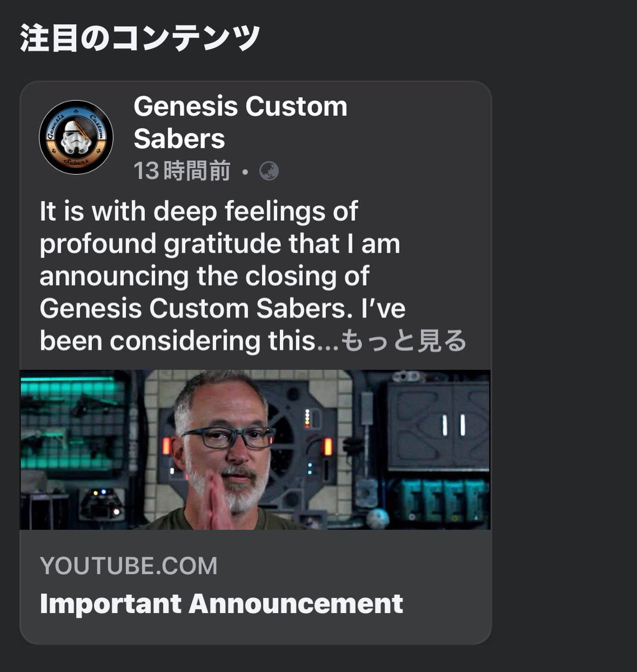
Task: Click the 'been considering this' truncated text
Action: coord(189,340)
